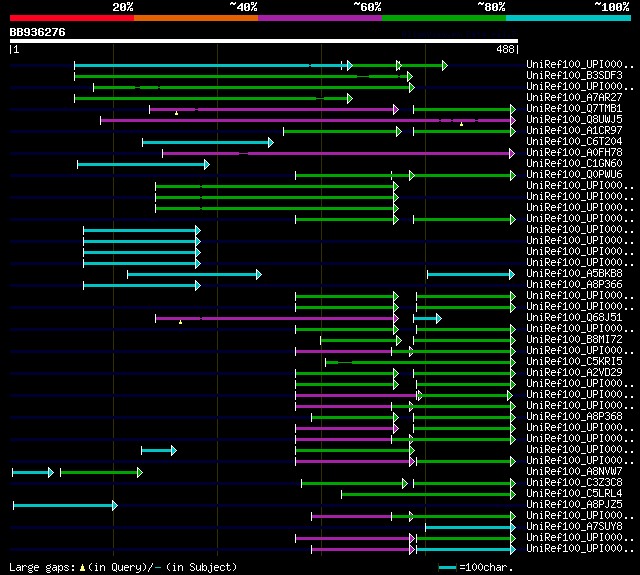Open the UniRef100_B3SDF3 hit label
Viewport: 640px width, 575px height.
[574, 75]
